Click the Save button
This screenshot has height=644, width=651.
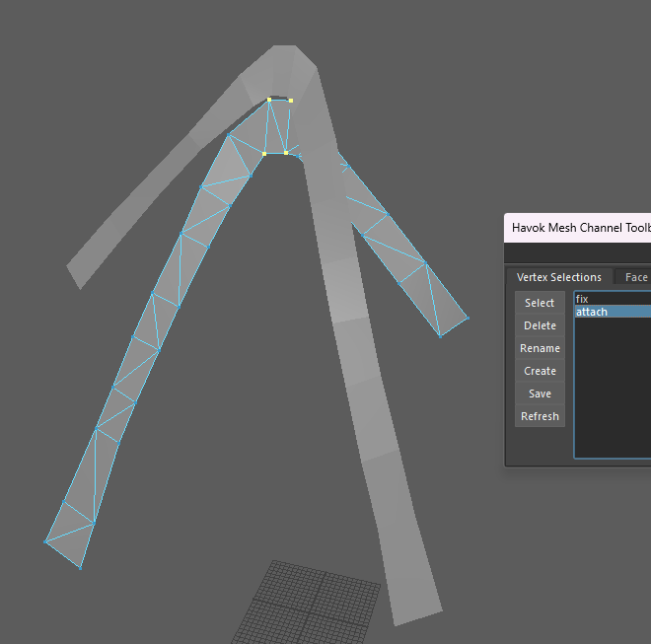click(x=540, y=394)
